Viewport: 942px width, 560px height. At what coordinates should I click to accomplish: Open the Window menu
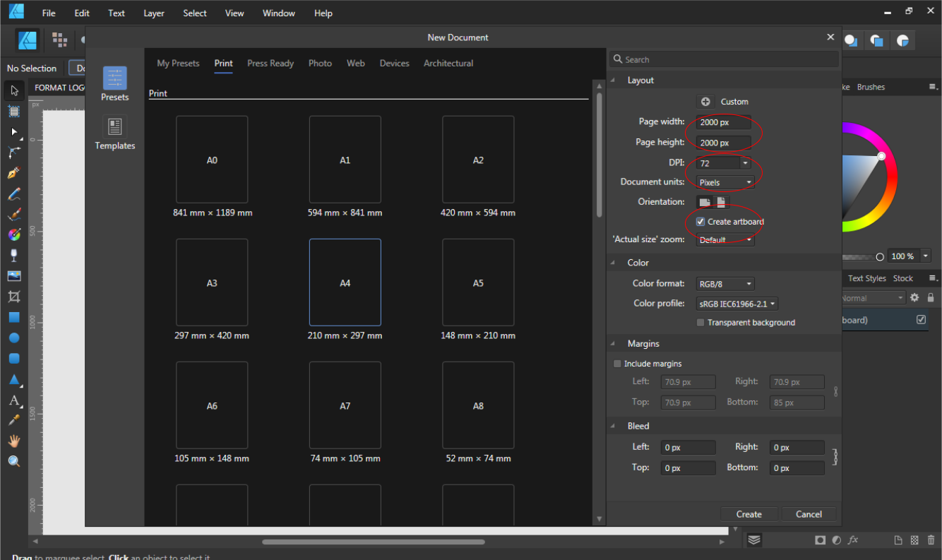point(278,13)
